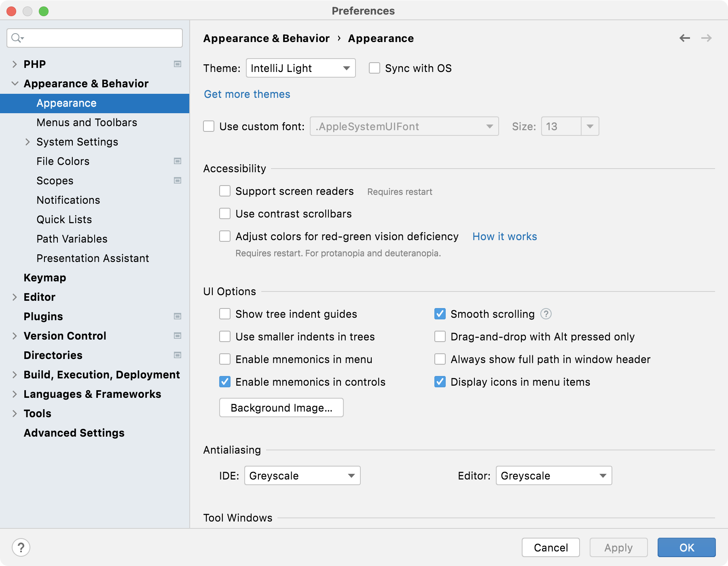The height and width of the screenshot is (566, 728).
Task: Check Support screen readers
Action: [225, 191]
